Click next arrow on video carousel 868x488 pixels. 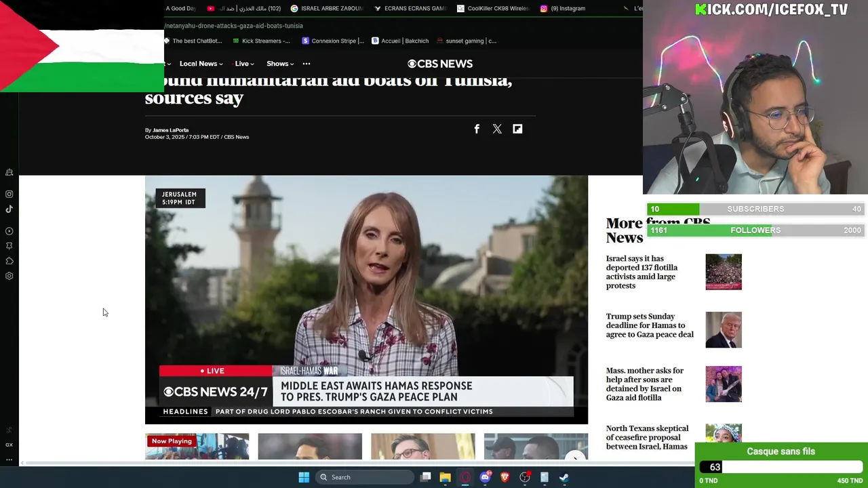point(575,456)
